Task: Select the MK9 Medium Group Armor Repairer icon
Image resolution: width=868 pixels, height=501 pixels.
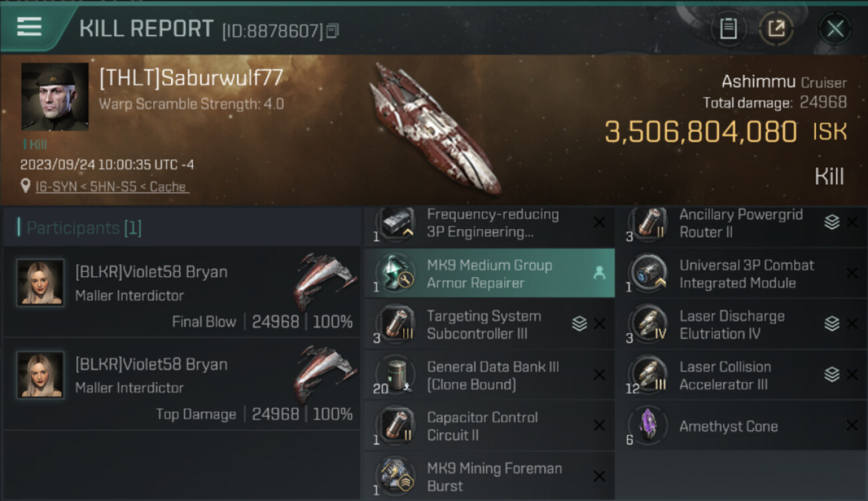Action: click(x=394, y=273)
